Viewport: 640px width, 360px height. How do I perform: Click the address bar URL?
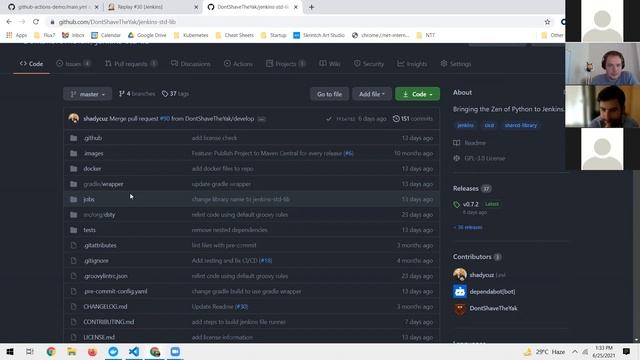[117, 22]
